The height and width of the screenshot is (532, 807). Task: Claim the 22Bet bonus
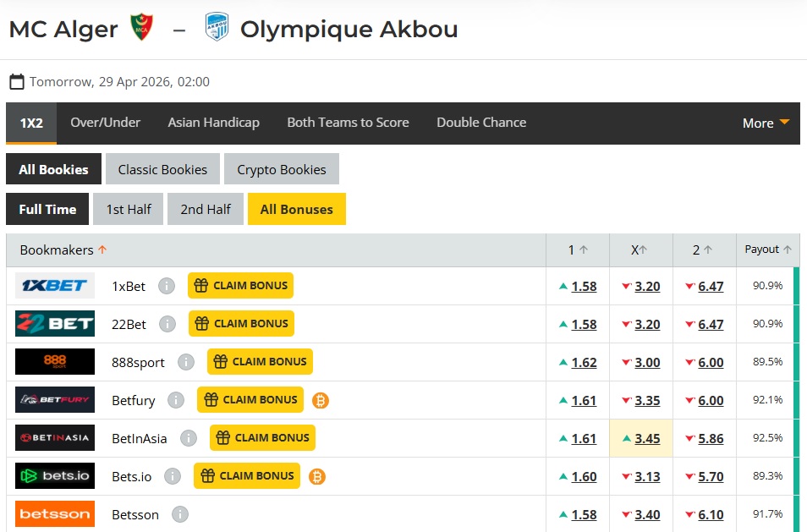point(240,324)
